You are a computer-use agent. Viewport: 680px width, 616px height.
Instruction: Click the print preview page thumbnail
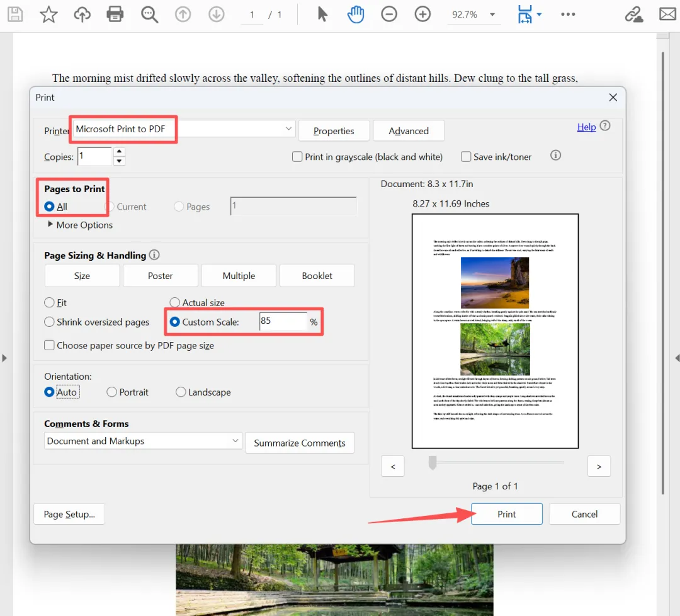tap(495, 331)
